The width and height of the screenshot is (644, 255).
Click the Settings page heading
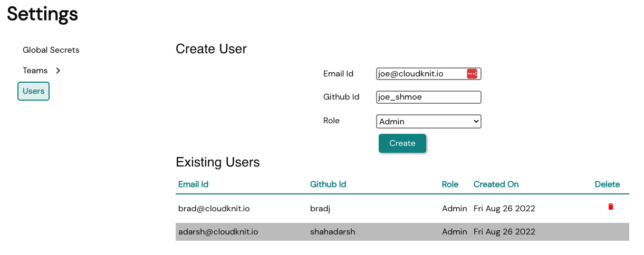click(43, 14)
